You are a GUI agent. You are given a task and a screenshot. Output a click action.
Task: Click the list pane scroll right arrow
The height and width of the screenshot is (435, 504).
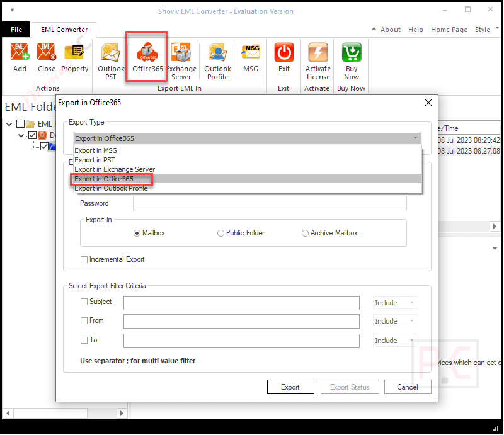(495, 226)
